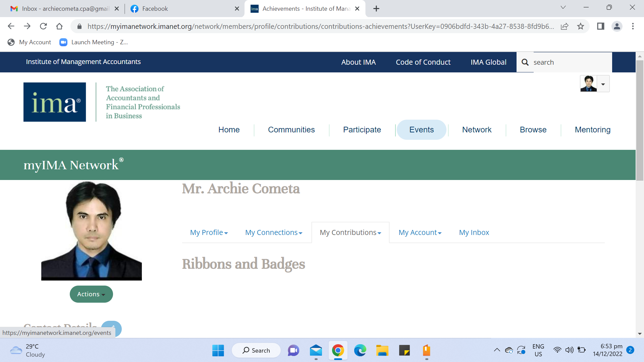Open the Participate menu
644x362 pixels.
(362, 130)
